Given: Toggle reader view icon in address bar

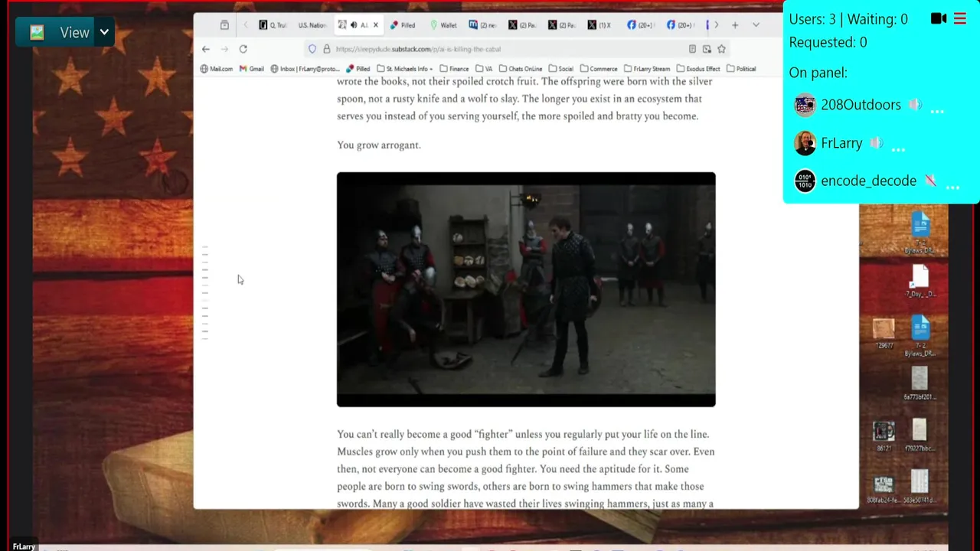Looking at the screenshot, I should point(692,49).
